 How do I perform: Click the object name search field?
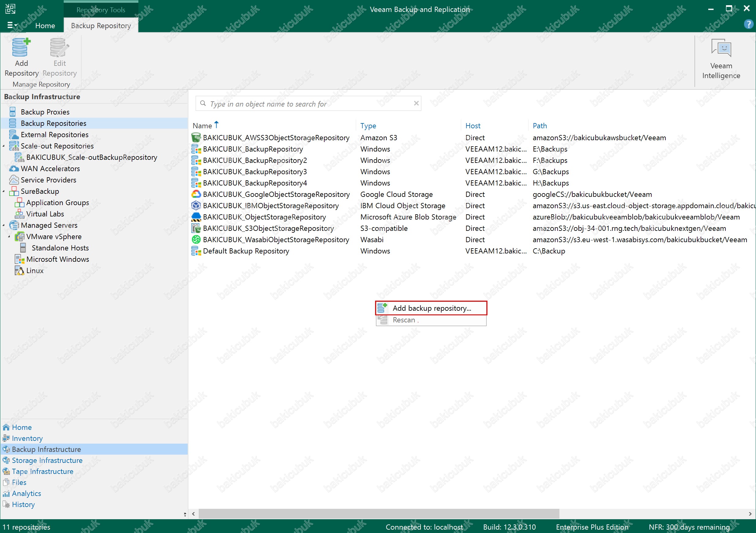(308, 103)
